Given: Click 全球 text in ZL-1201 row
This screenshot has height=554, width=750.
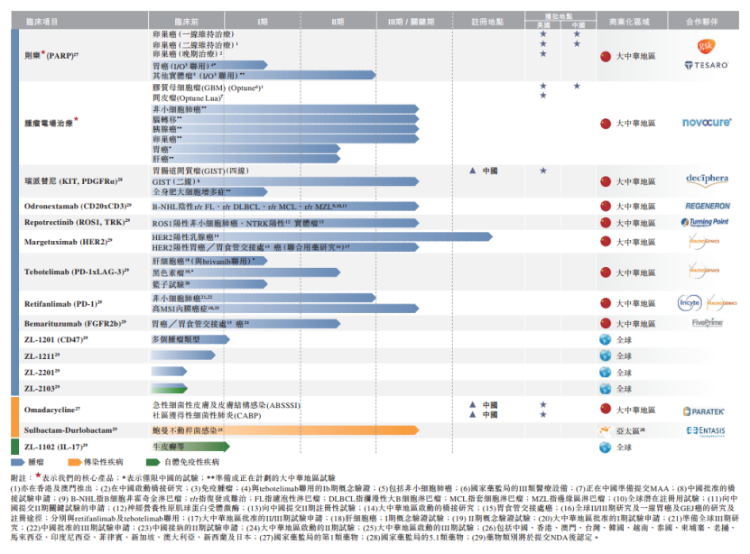Looking at the screenshot, I should point(624,340).
